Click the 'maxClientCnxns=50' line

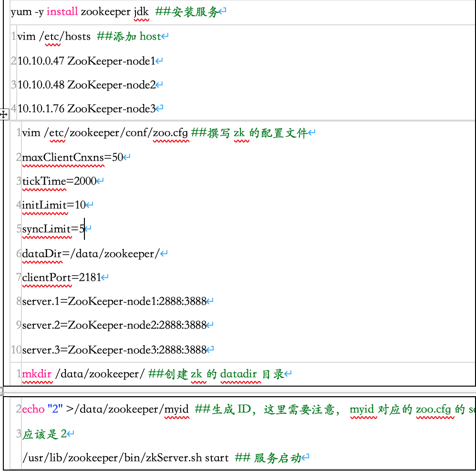[x=72, y=157]
